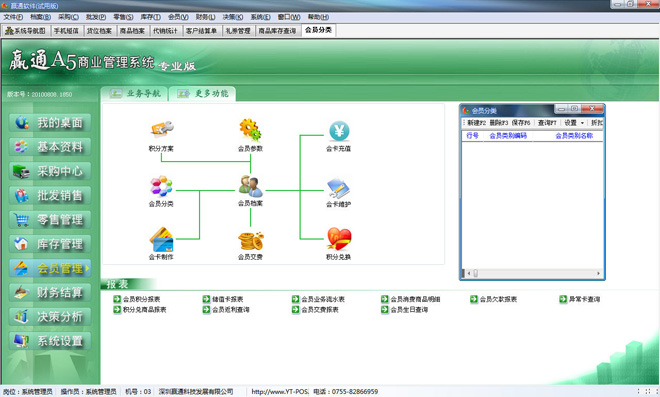Switch to 商品库存查询 tab
The height and width of the screenshot is (397, 660).
coord(277,31)
